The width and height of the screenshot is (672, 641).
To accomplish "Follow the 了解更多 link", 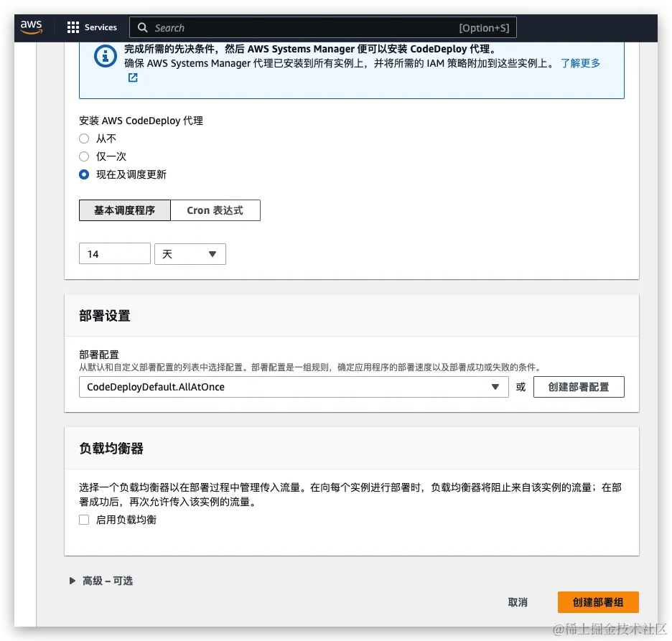I will (580, 63).
